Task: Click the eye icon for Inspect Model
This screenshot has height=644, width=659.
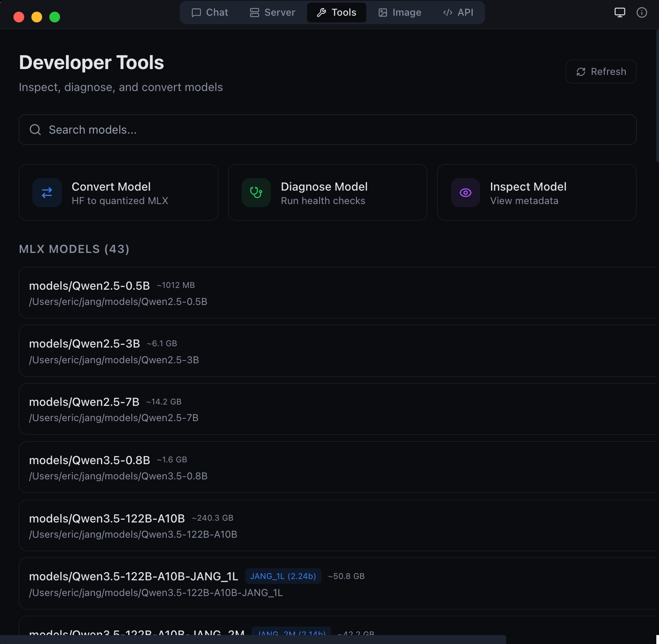Action: (465, 192)
